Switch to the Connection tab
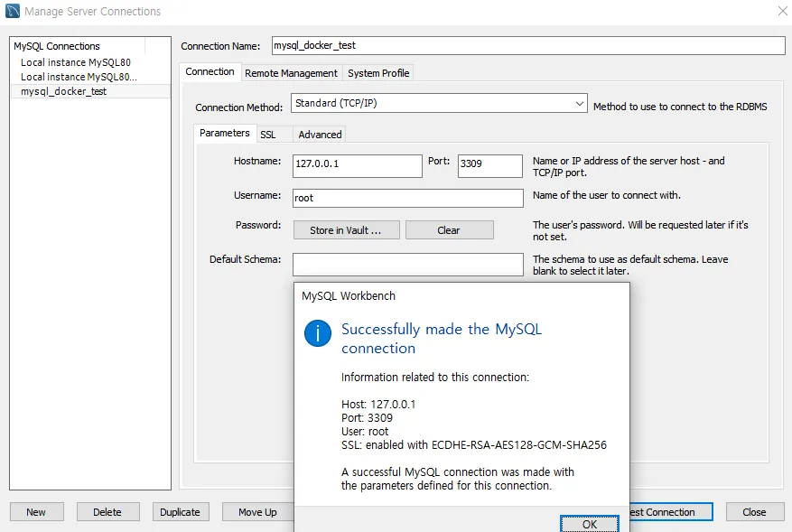 (x=210, y=71)
